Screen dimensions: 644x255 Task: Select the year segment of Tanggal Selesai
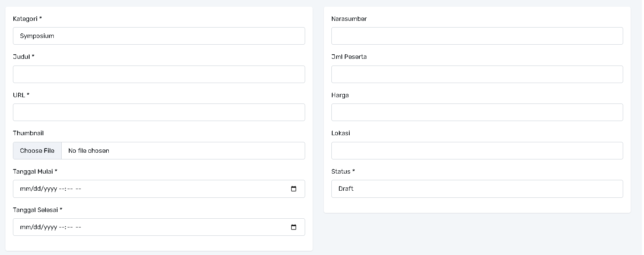point(50,227)
